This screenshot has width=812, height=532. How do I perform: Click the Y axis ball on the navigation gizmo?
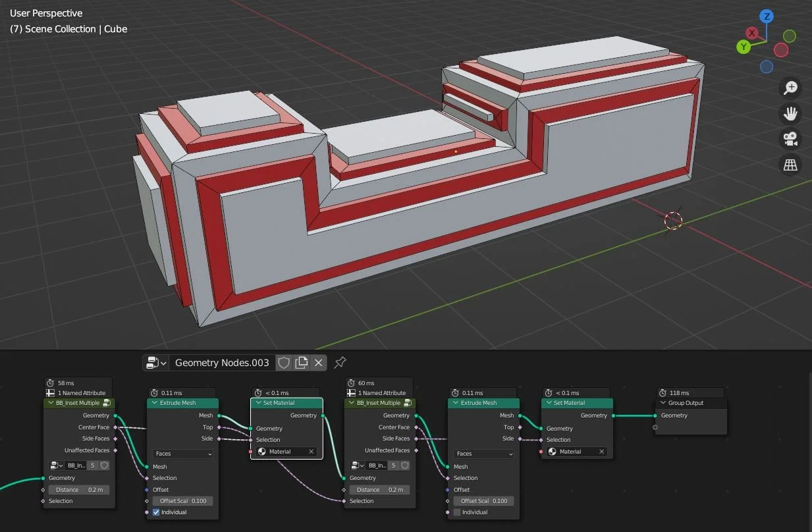pyautogui.click(x=744, y=46)
